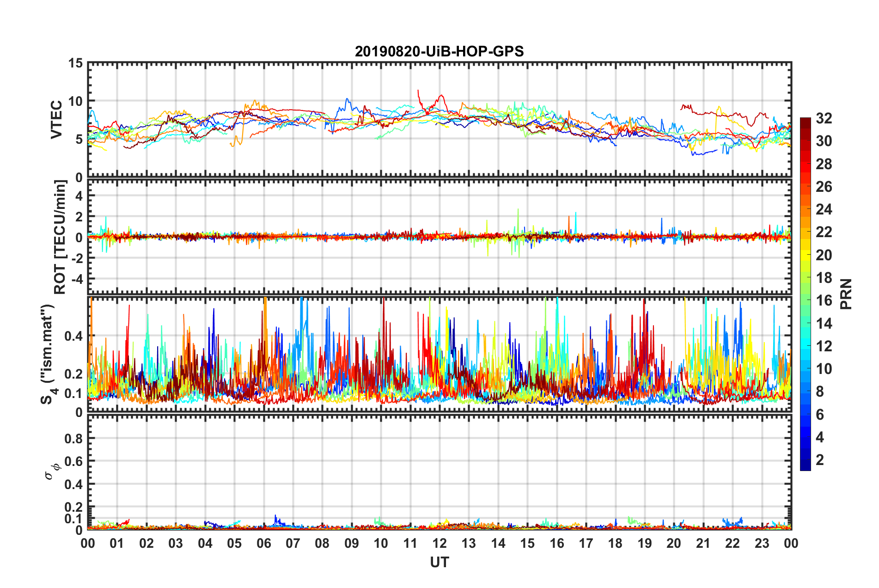
Task: Click colorbar tick label 22
Action: click(x=824, y=232)
